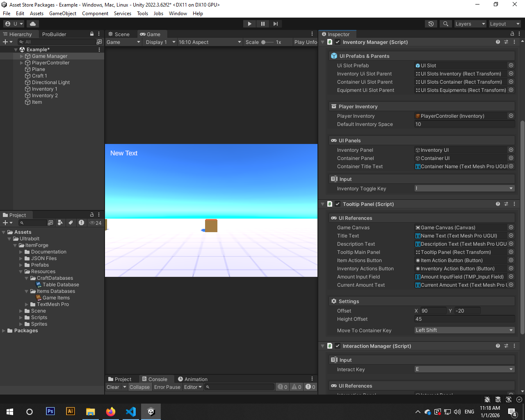
Task: Click the Step frame button
Action: point(276,24)
